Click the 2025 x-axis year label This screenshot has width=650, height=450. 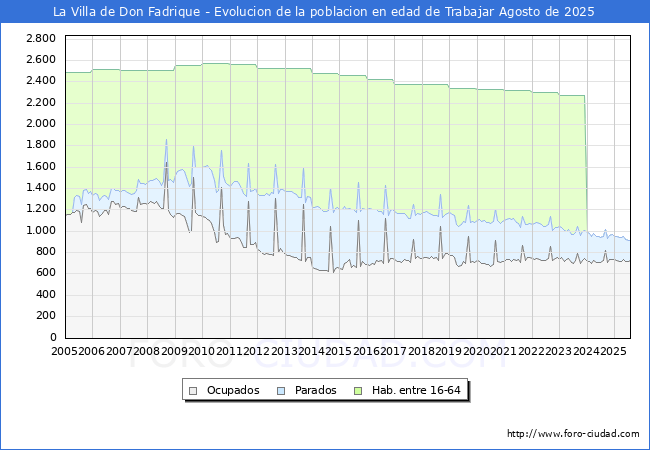(x=614, y=351)
